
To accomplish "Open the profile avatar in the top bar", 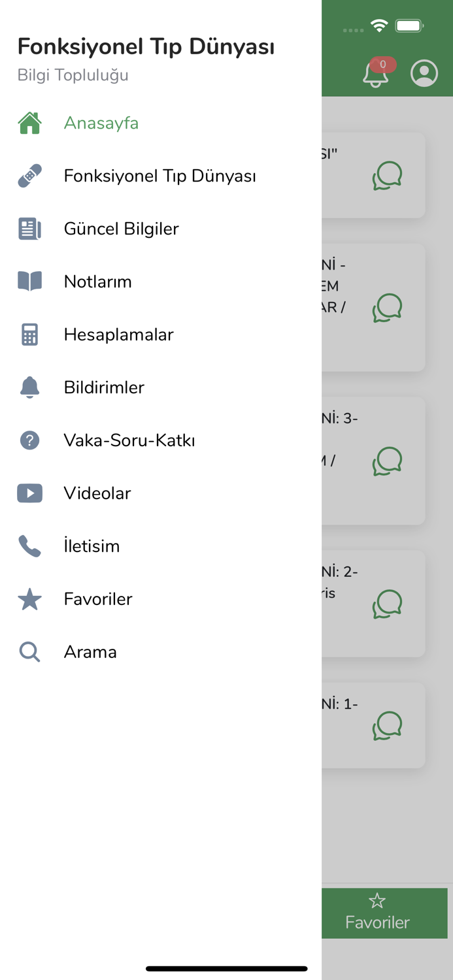I will [424, 73].
